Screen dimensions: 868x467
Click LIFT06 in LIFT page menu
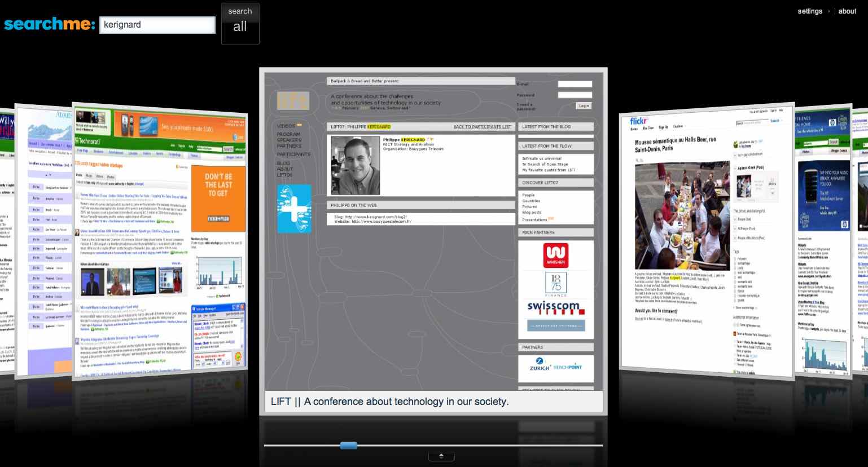click(284, 175)
